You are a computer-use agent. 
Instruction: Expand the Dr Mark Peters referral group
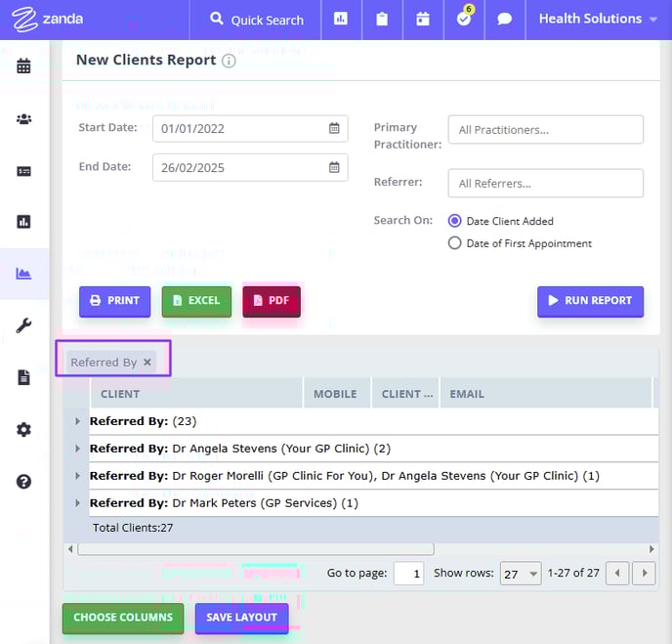point(77,503)
